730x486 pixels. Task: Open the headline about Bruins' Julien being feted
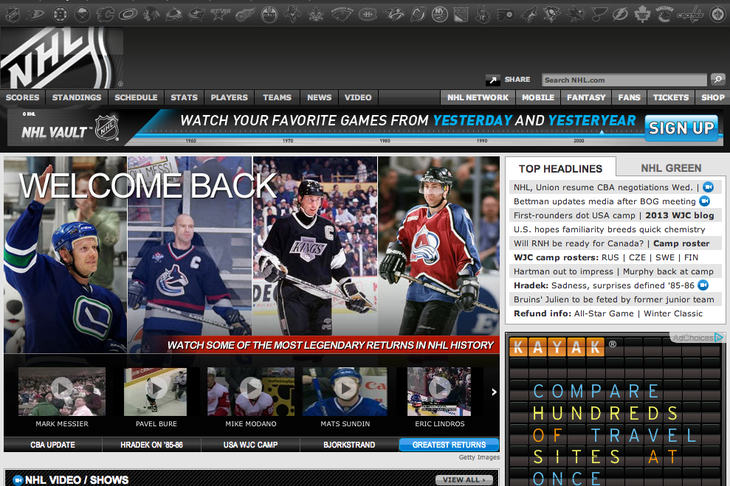click(614, 299)
